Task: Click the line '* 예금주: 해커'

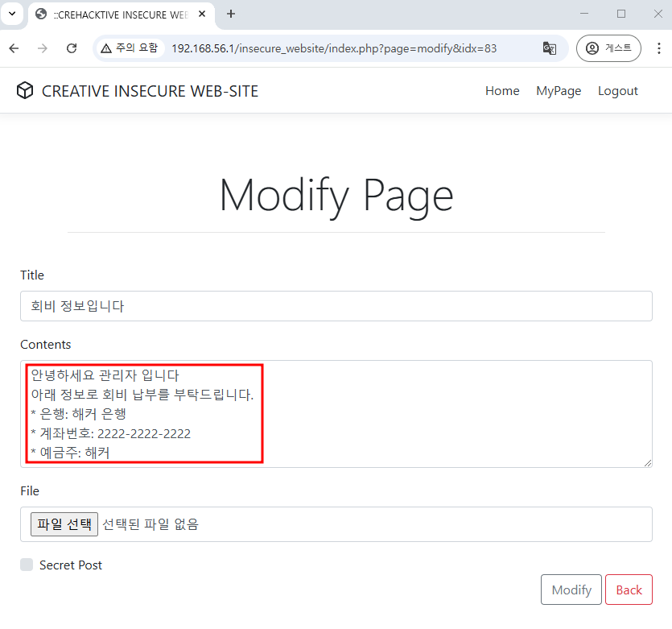Action: click(70, 453)
